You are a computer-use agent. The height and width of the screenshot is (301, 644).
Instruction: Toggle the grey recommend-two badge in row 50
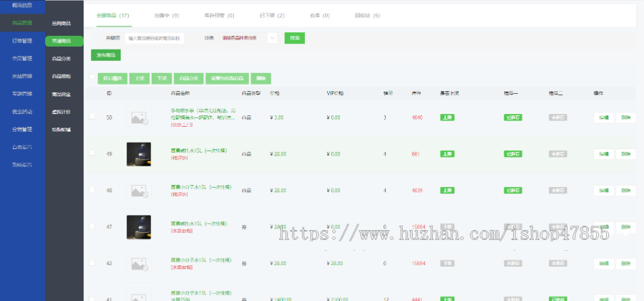coord(557,118)
